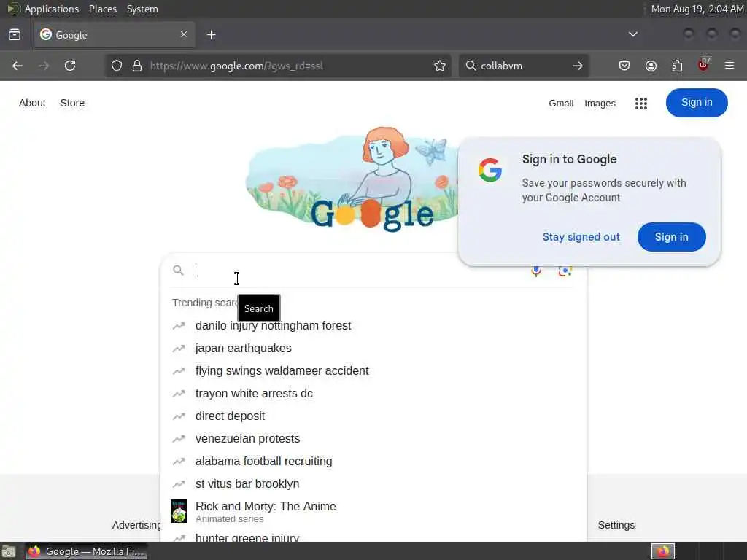Viewport: 747px width, 560px height.
Task: Open a new tab with plus icon
Action: 211,35
